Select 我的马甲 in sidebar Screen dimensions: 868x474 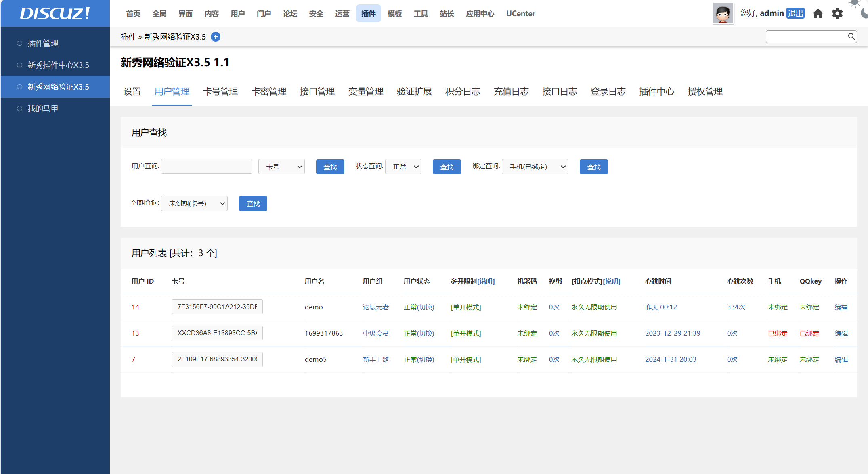pyautogui.click(x=43, y=109)
